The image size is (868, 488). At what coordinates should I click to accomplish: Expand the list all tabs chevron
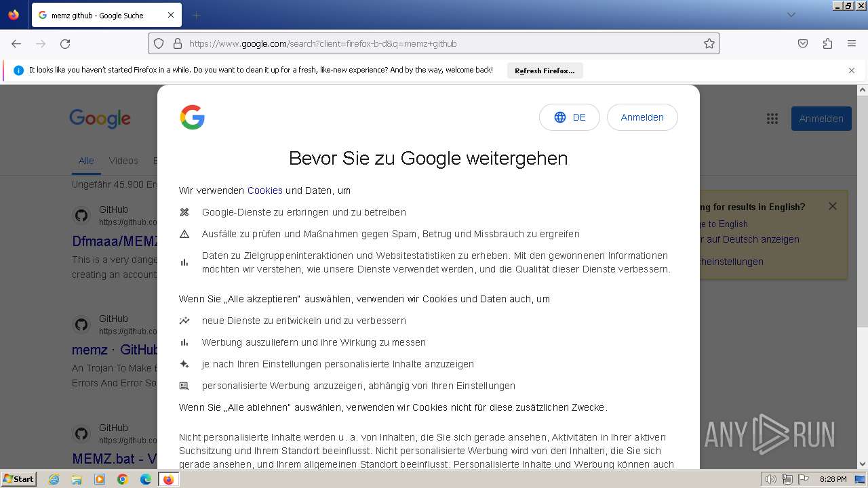tap(791, 15)
